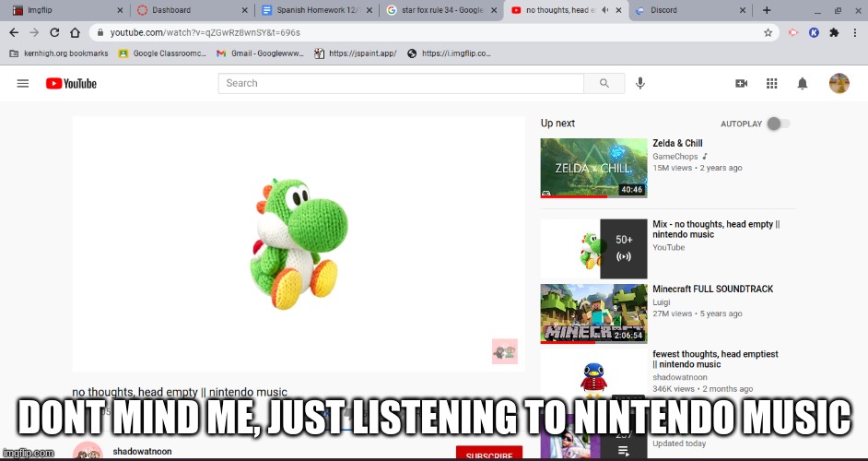This screenshot has width=868, height=461.
Task: Close the Dashboard tab
Action: [x=245, y=10]
